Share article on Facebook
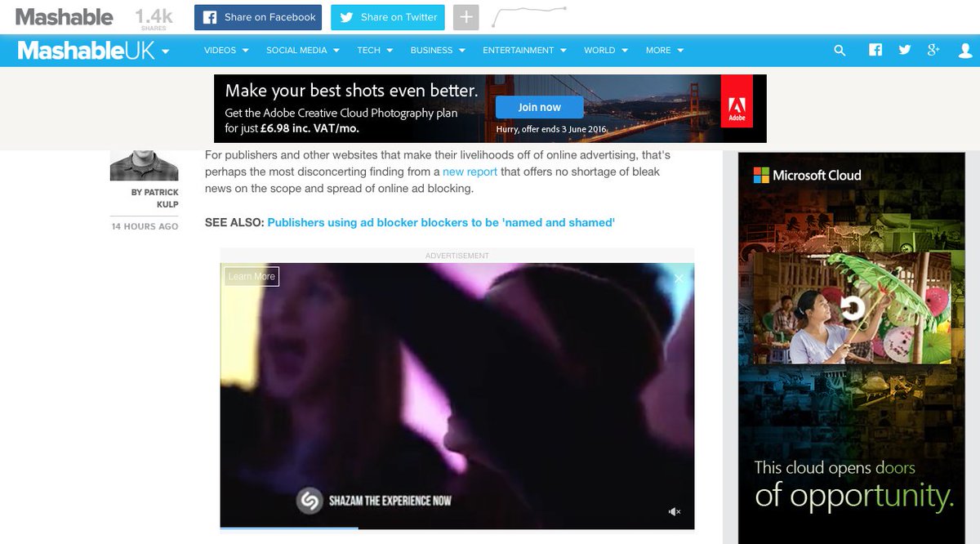This screenshot has height=544, width=980. point(258,17)
